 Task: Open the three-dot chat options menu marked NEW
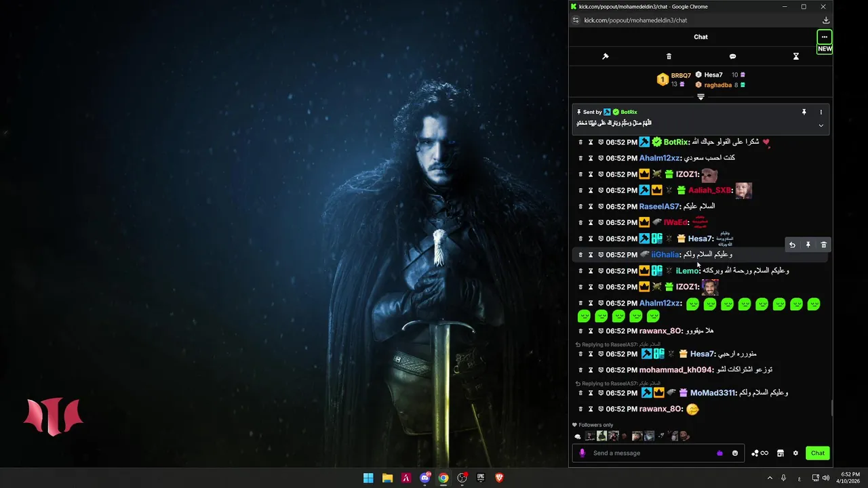pyautogui.click(x=824, y=37)
